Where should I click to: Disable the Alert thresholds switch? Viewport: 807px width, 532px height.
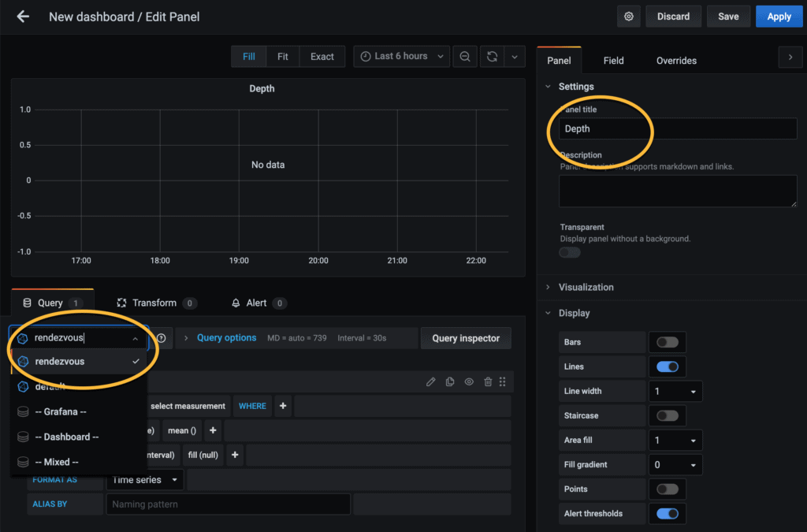[x=667, y=513]
